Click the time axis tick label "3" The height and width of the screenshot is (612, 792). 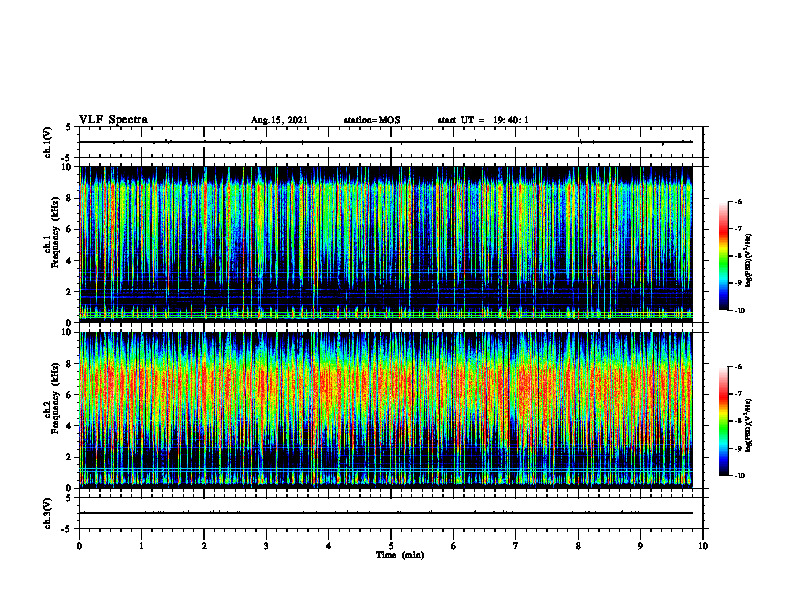pos(266,546)
